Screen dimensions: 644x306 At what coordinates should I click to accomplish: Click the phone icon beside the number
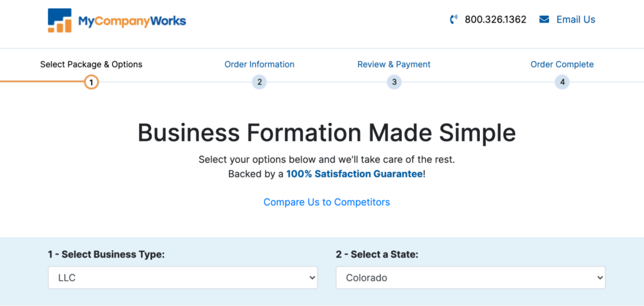[x=453, y=20]
